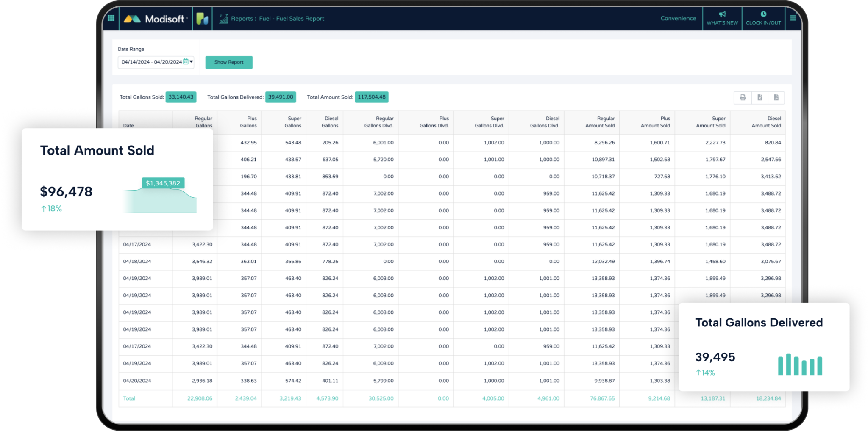Click the Convenience store selector
The height and width of the screenshot is (431, 868).
(x=678, y=18)
